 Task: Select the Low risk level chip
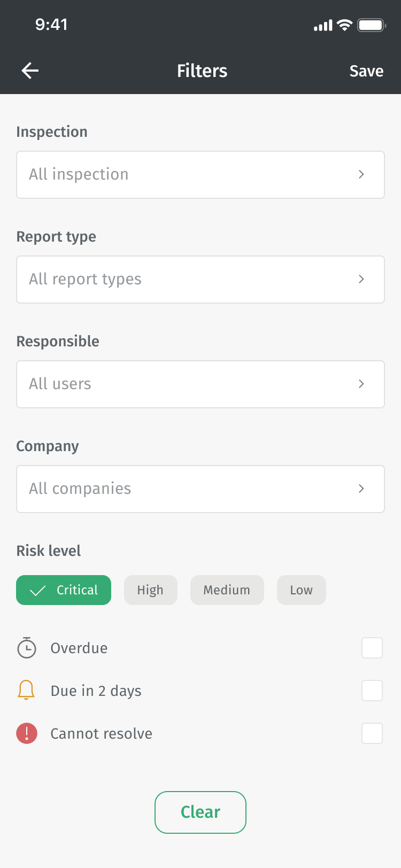[302, 590]
